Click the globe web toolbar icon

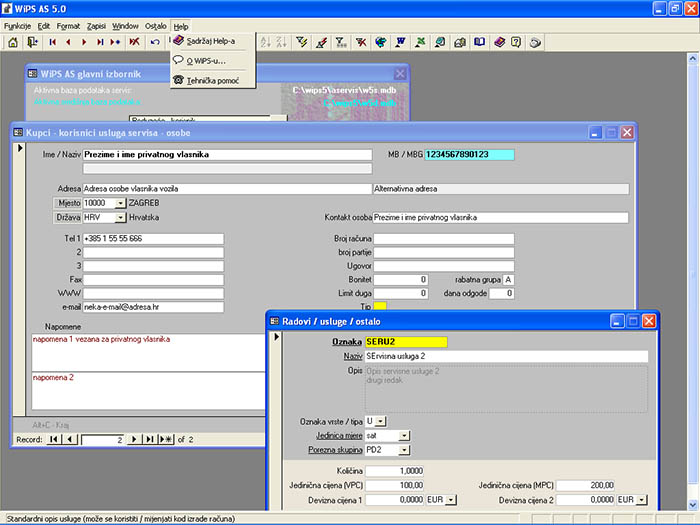pyautogui.click(x=380, y=42)
